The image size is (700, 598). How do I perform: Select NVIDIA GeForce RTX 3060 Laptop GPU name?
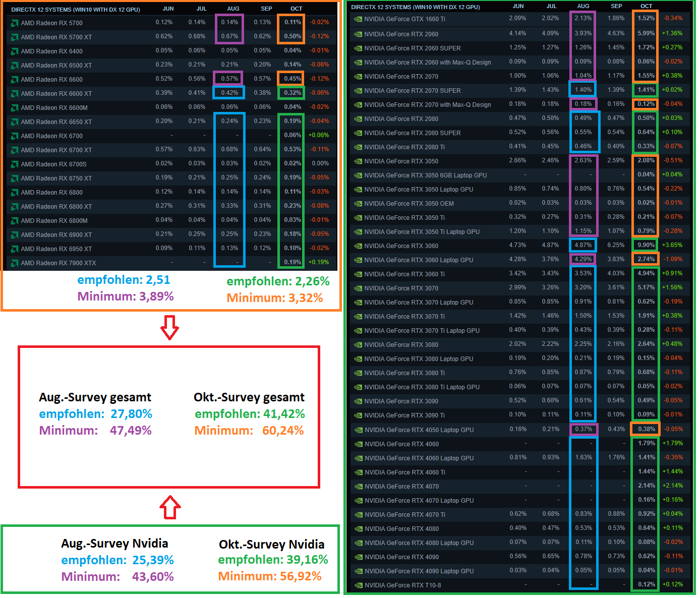click(x=419, y=260)
